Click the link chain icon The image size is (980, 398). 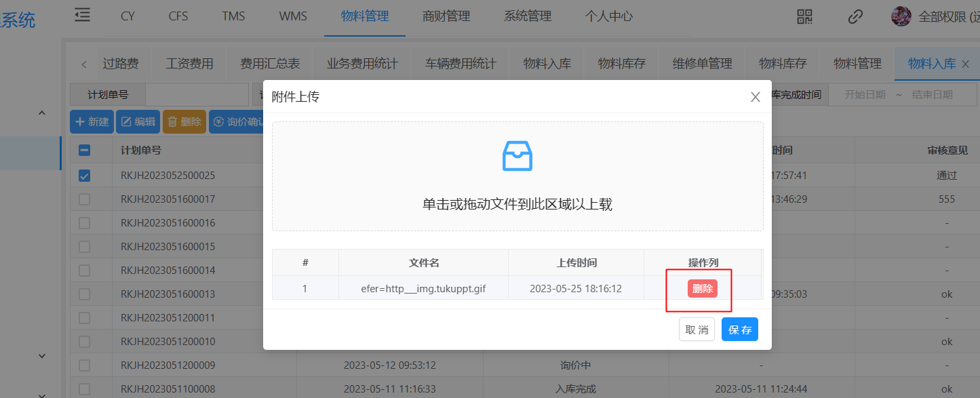click(855, 16)
